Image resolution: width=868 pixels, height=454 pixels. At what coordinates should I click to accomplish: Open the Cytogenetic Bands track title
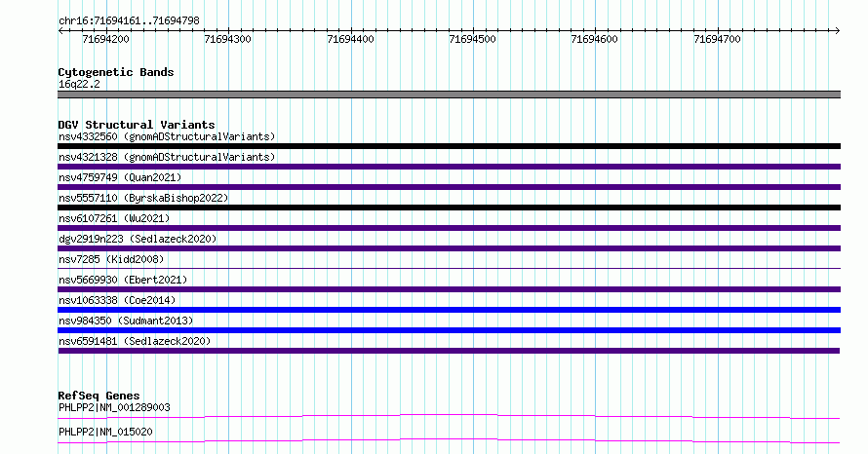coord(116,72)
